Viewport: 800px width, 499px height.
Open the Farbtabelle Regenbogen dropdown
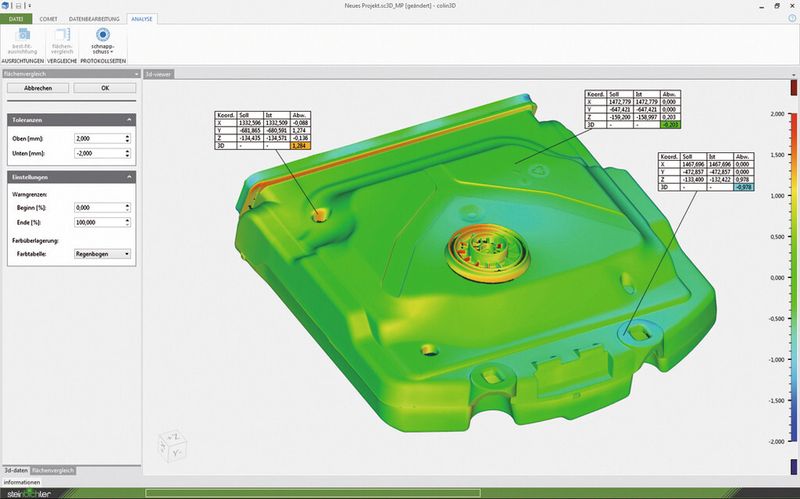pos(102,254)
